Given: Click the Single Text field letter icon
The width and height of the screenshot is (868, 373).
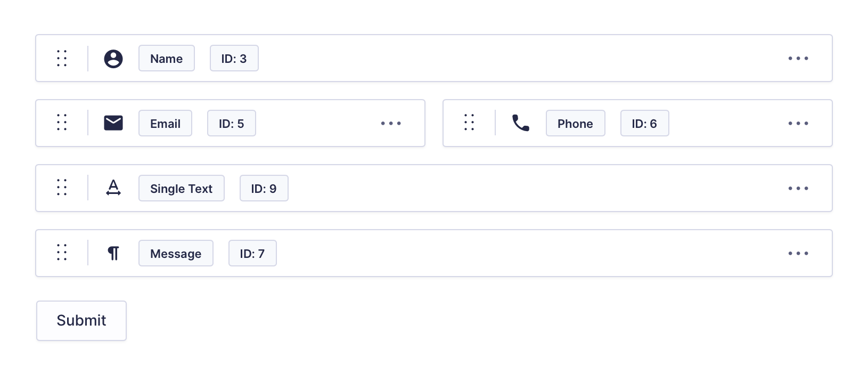Looking at the screenshot, I should pyautogui.click(x=113, y=188).
